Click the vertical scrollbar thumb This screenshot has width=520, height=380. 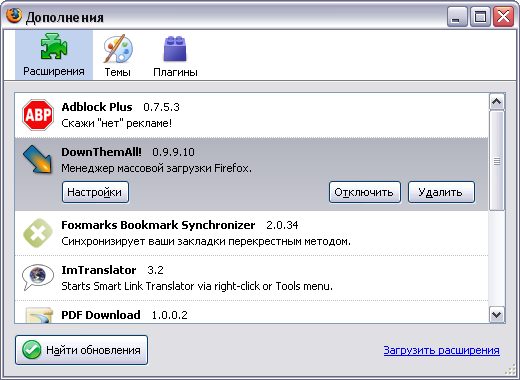[497, 161]
